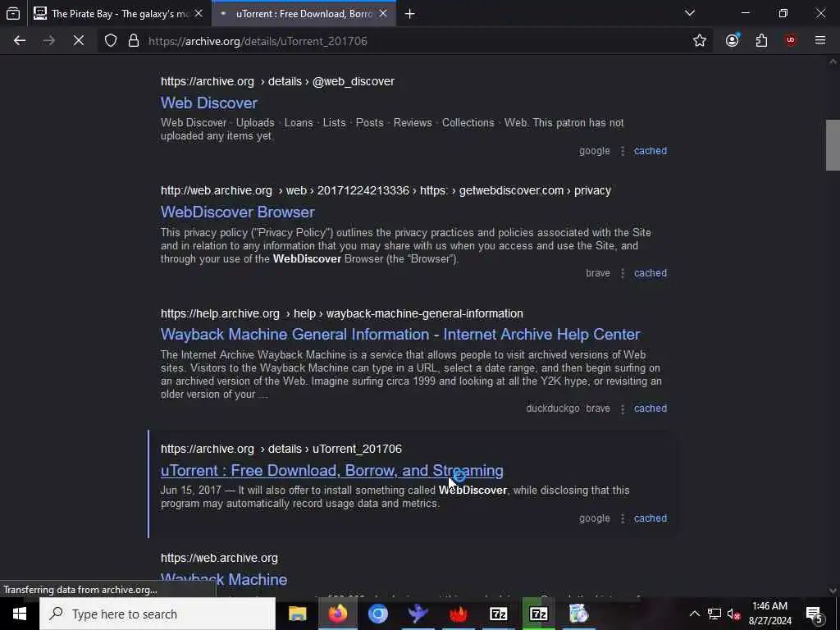
Task: List all tabs dropdown arrow
Action: click(x=689, y=13)
